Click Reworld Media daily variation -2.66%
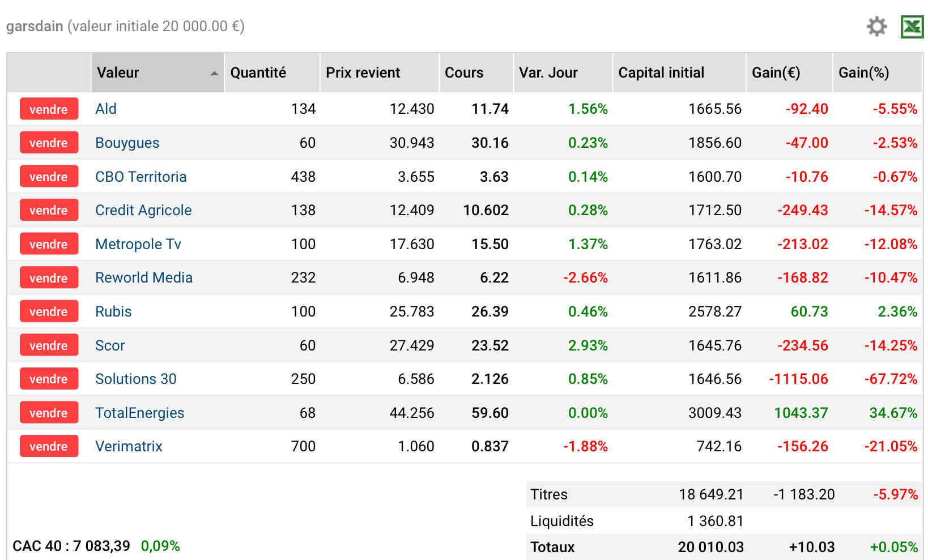Image resolution: width=928 pixels, height=560 pixels. click(x=585, y=277)
